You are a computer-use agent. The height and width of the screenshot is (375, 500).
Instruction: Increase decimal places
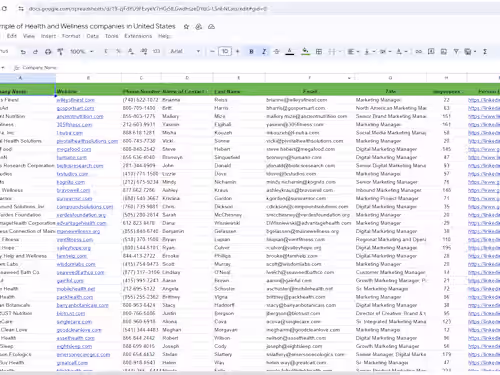144,51
